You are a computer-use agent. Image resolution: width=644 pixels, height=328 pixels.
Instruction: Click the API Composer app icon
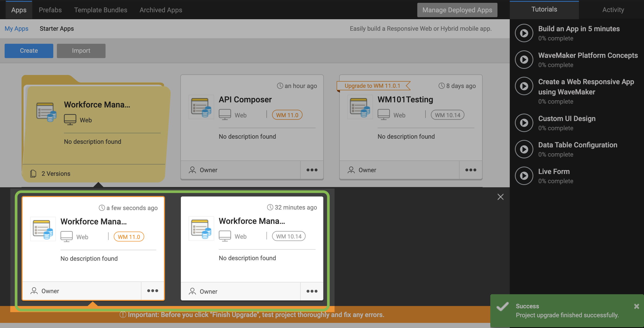point(201,107)
